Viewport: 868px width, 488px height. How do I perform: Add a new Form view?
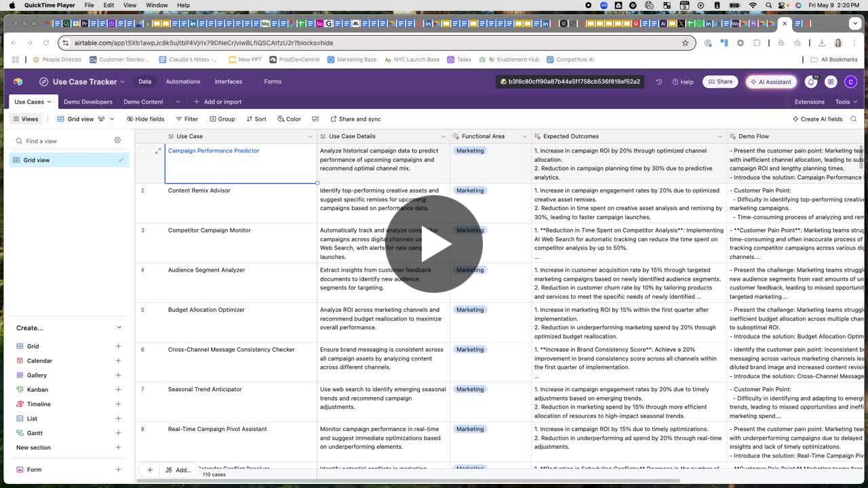[118, 469]
